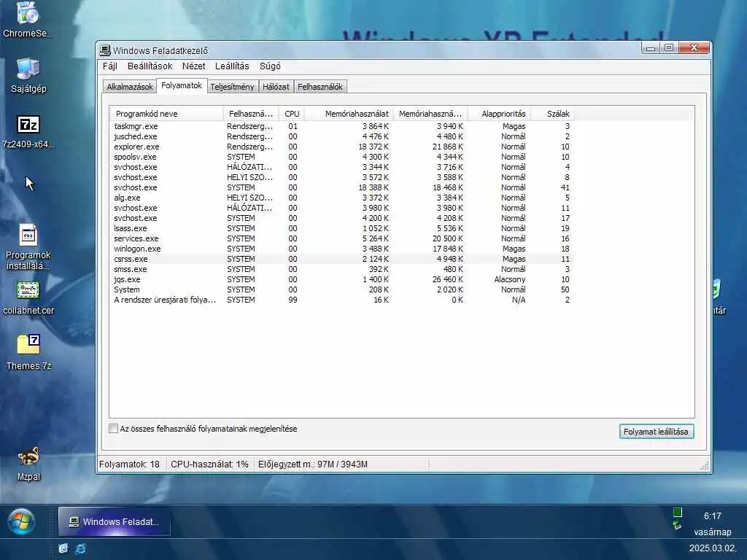Select the jusched.exe process row
Image resolution: width=747 pixels, height=560 pixels.
[x=341, y=136]
